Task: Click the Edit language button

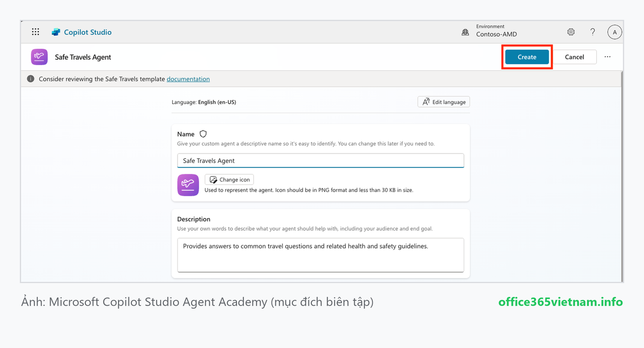Action: (444, 102)
